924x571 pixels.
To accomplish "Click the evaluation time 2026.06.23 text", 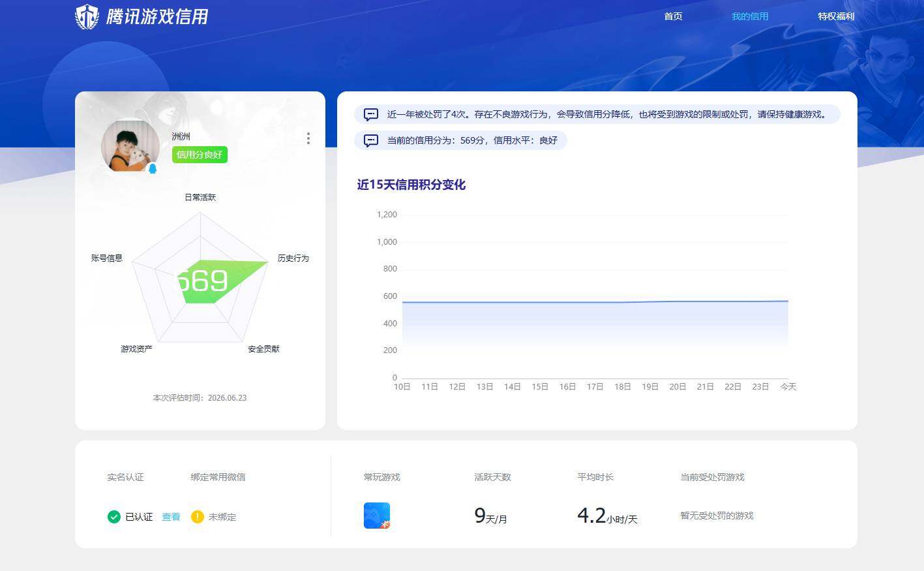I will pos(200,397).
